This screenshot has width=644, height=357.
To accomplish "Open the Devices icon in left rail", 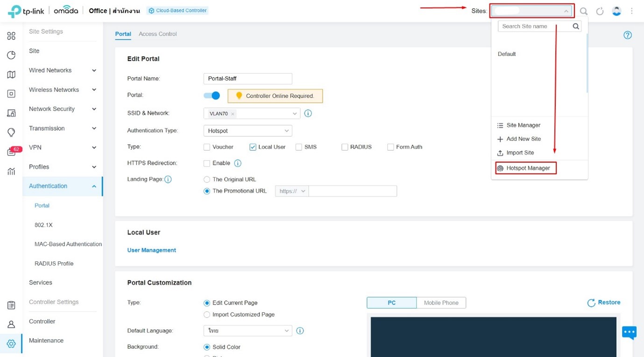I will [x=11, y=94].
